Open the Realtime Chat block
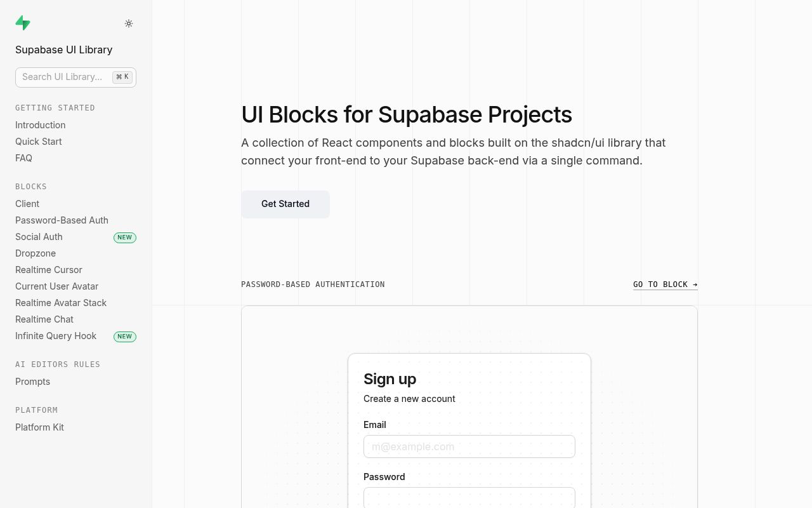Viewport: 812px width, 508px height. [44, 319]
